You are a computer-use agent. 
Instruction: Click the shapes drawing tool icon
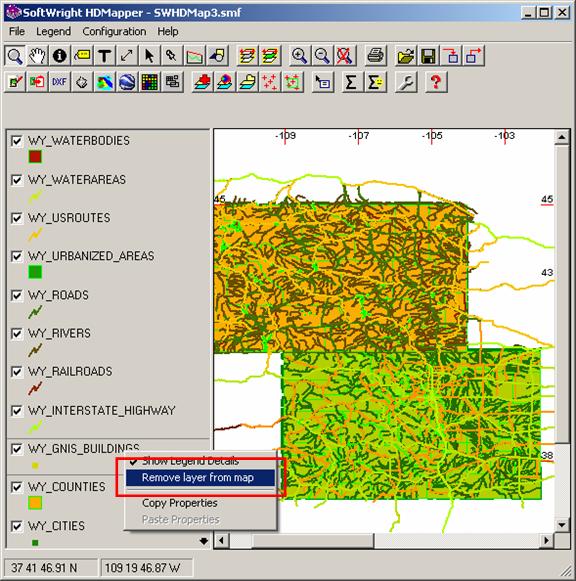click(x=217, y=56)
